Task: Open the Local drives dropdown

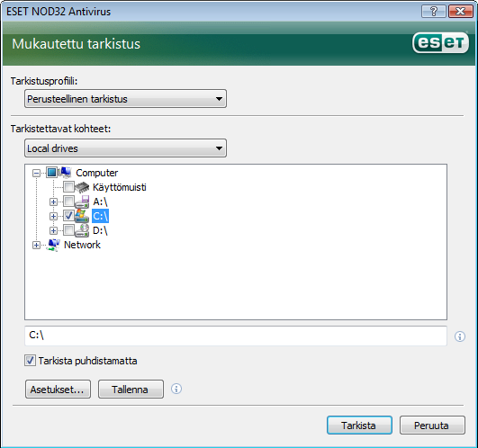Action: tap(125, 148)
